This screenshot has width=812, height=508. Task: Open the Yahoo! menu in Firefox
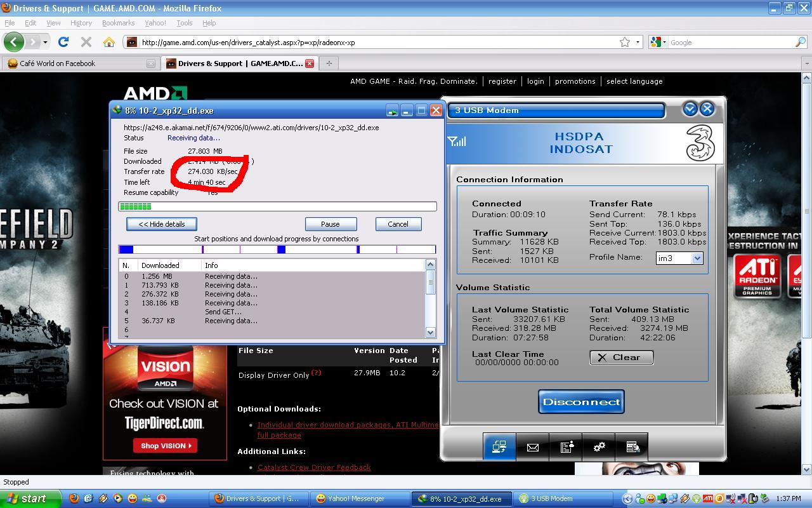(155, 23)
